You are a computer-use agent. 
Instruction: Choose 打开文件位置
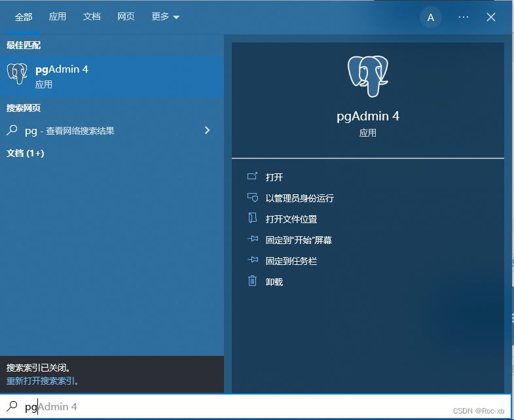291,219
